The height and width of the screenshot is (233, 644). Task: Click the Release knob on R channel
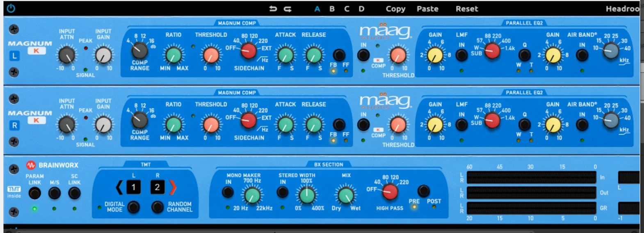(314, 125)
